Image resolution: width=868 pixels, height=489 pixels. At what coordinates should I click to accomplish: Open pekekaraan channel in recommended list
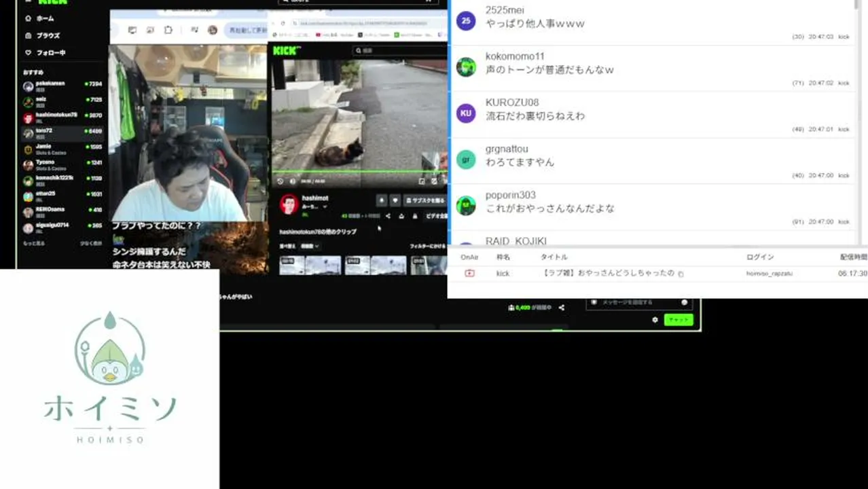[62, 86]
